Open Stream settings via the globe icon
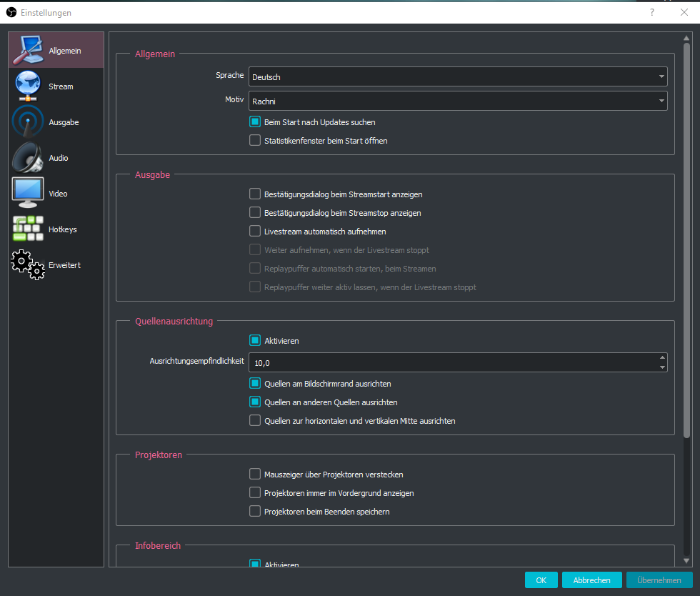 [x=28, y=86]
